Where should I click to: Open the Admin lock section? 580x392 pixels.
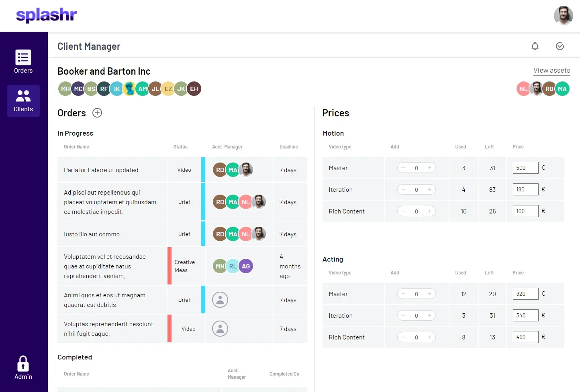[23, 368]
